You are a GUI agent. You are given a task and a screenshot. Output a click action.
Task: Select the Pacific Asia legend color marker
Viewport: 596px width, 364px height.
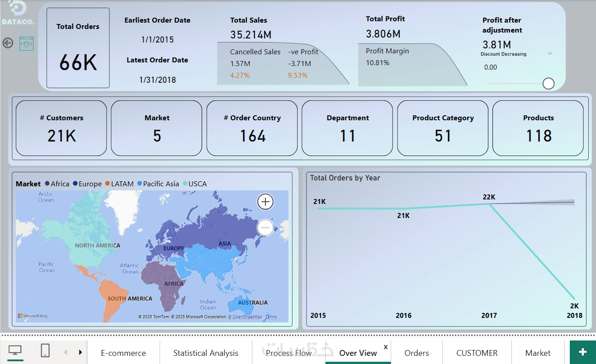[x=140, y=184]
